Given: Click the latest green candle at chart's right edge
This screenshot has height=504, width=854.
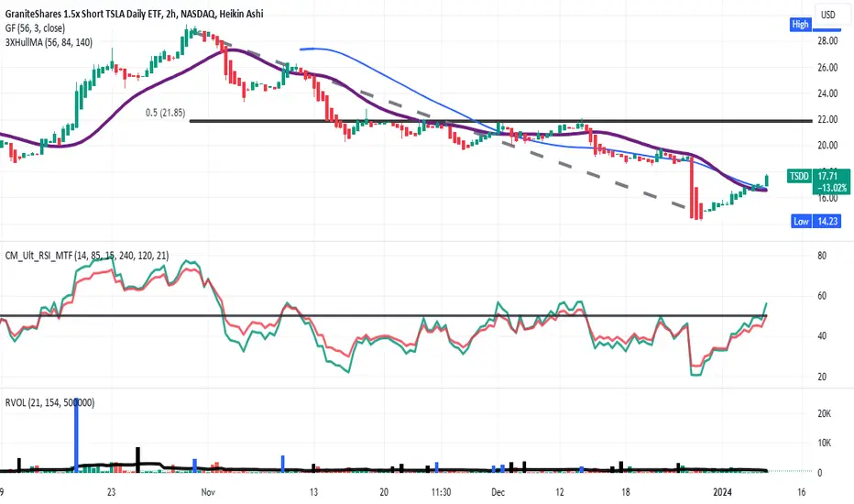Looking at the screenshot, I should tap(767, 180).
